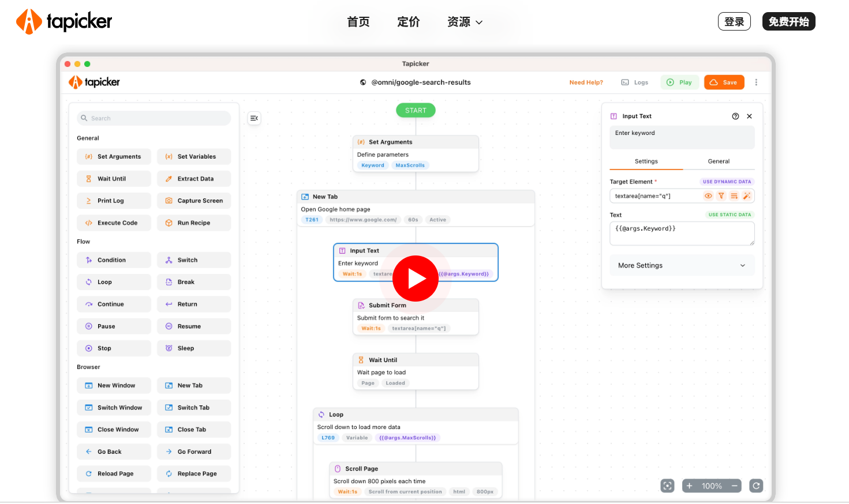This screenshot has width=849, height=504.
Task: Play the Tapicker demo video
Action: (416, 279)
